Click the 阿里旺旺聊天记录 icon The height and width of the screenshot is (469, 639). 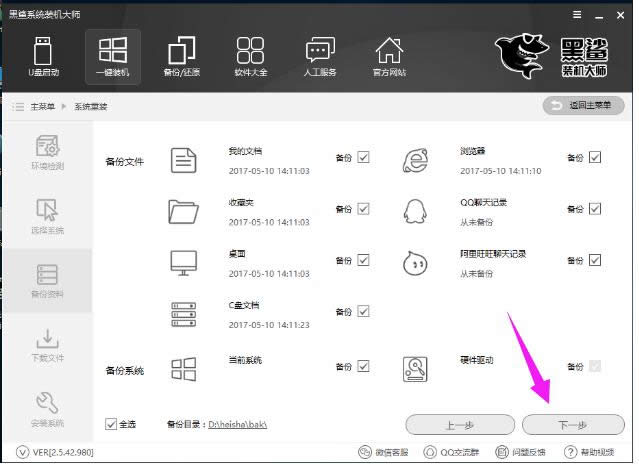pos(415,263)
